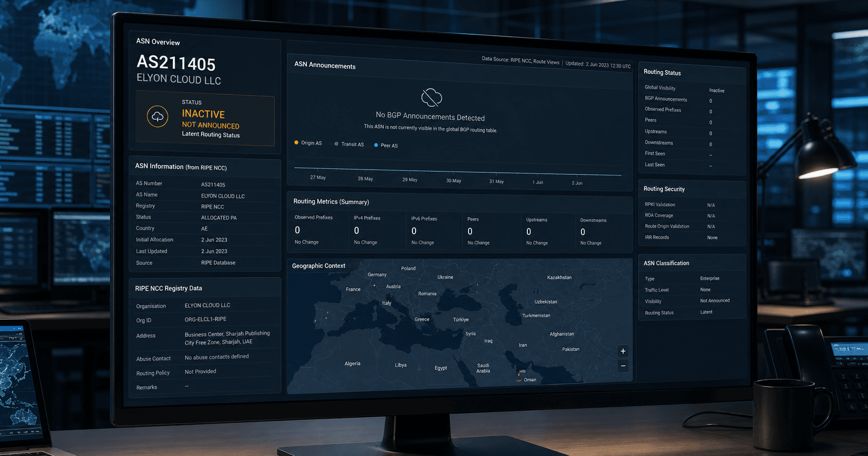This screenshot has width=868, height=456.
Task: Open the Routing Metrics (Summary) header
Action: click(331, 202)
